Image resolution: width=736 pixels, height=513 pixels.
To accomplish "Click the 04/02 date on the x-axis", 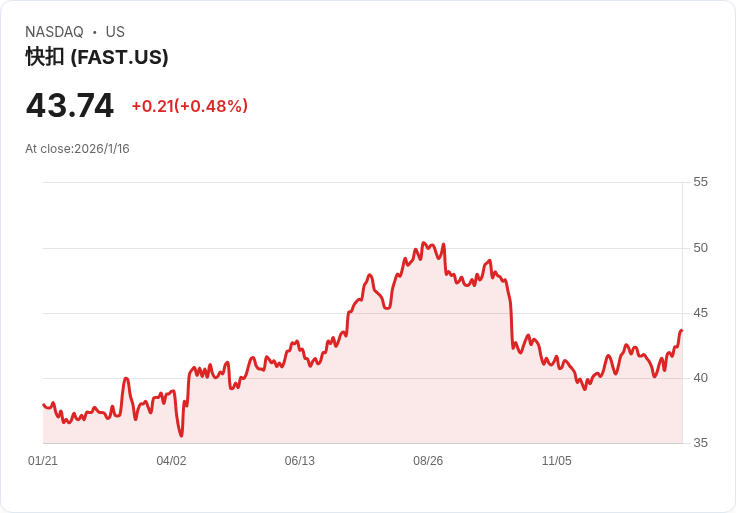I will click(x=171, y=461).
